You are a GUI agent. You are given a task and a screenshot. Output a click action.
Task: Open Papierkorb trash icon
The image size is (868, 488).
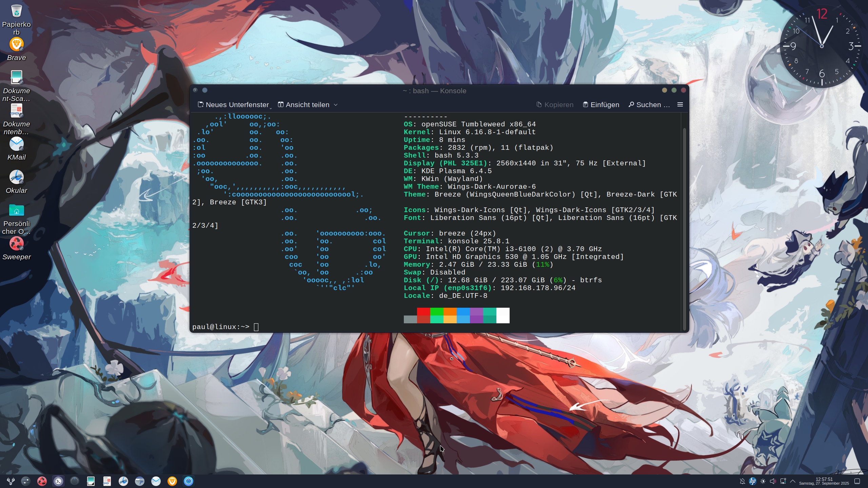[16, 12]
